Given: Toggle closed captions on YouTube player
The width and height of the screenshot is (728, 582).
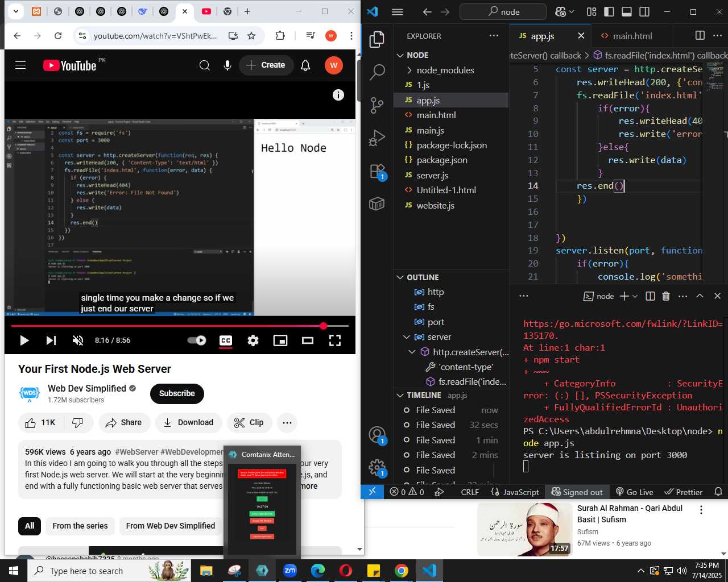Looking at the screenshot, I should click(x=226, y=340).
